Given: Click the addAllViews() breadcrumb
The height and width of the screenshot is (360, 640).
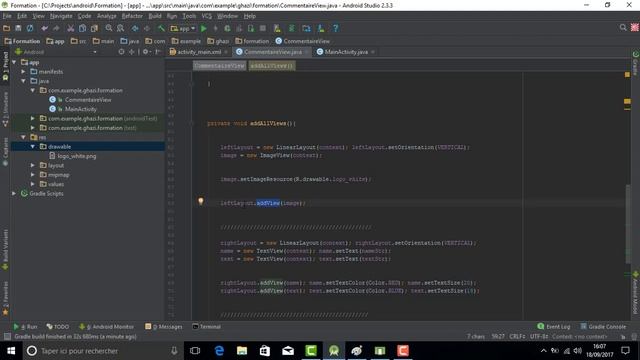Looking at the screenshot, I should 272,66.
